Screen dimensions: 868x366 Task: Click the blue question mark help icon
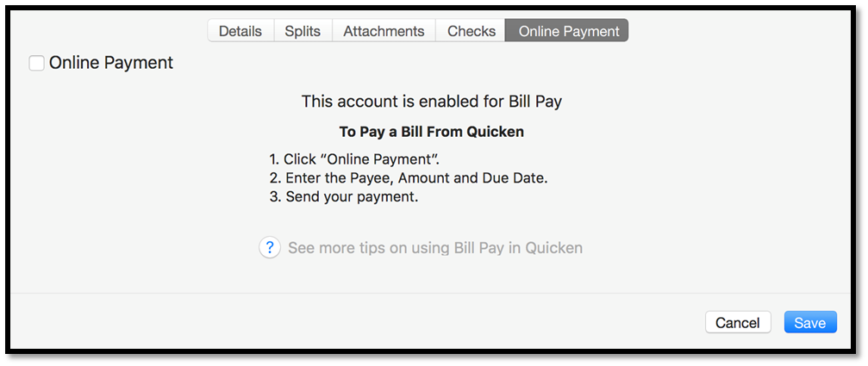270,247
